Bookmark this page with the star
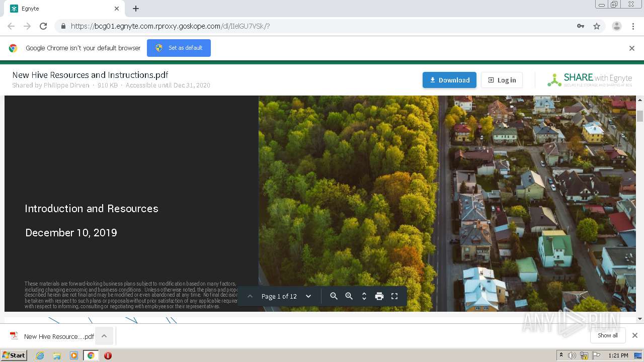Screen dimensions: 644x362 click(597, 26)
